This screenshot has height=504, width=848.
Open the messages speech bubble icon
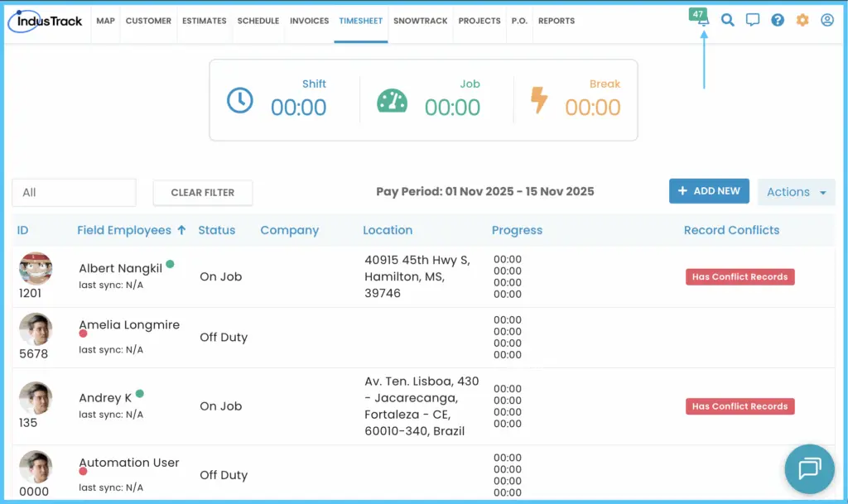pos(752,21)
